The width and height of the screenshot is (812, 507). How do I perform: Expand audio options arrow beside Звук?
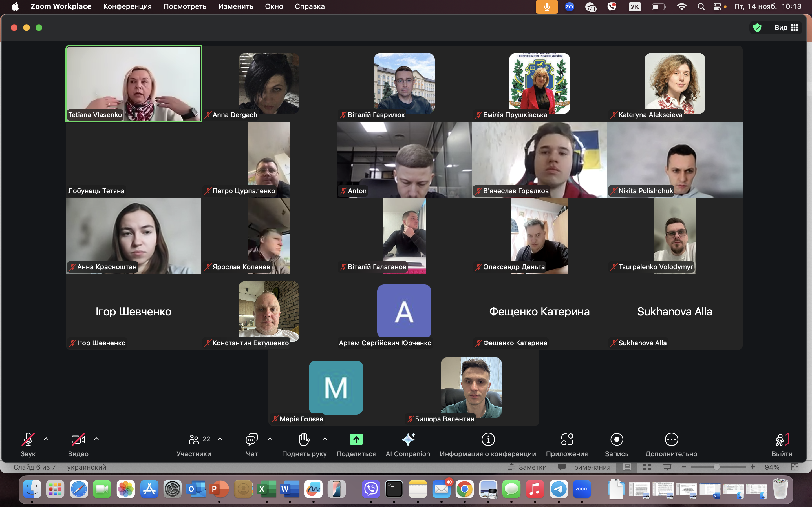pyautogui.click(x=46, y=439)
